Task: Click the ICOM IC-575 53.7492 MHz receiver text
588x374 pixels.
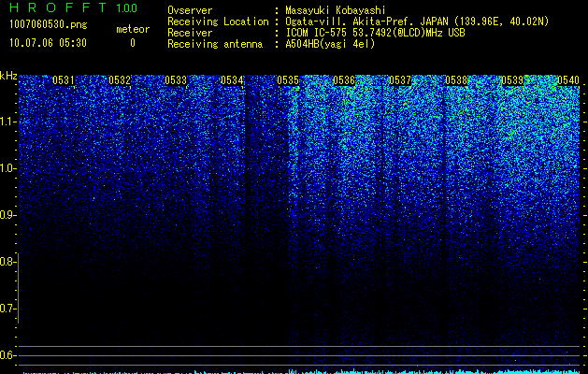Action: 375,33
